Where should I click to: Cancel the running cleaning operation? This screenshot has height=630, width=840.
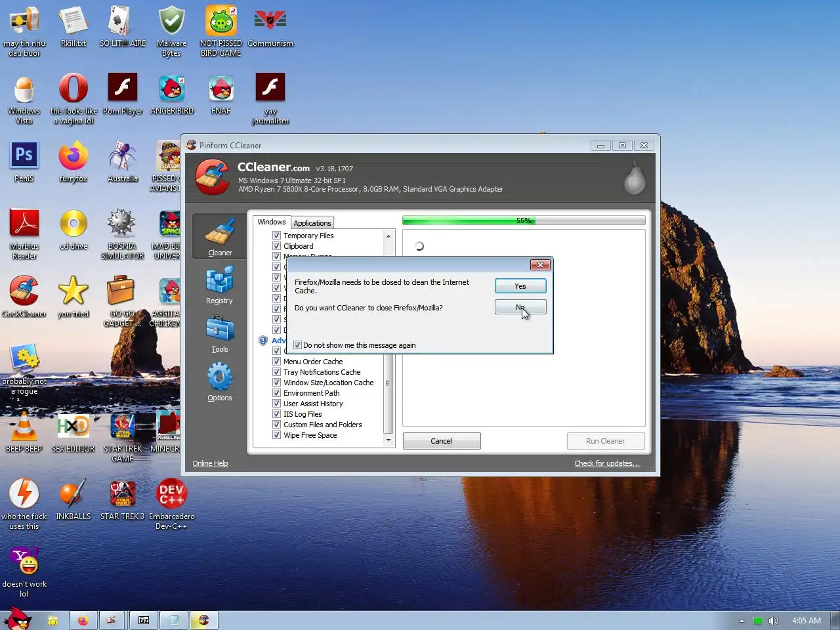click(442, 441)
